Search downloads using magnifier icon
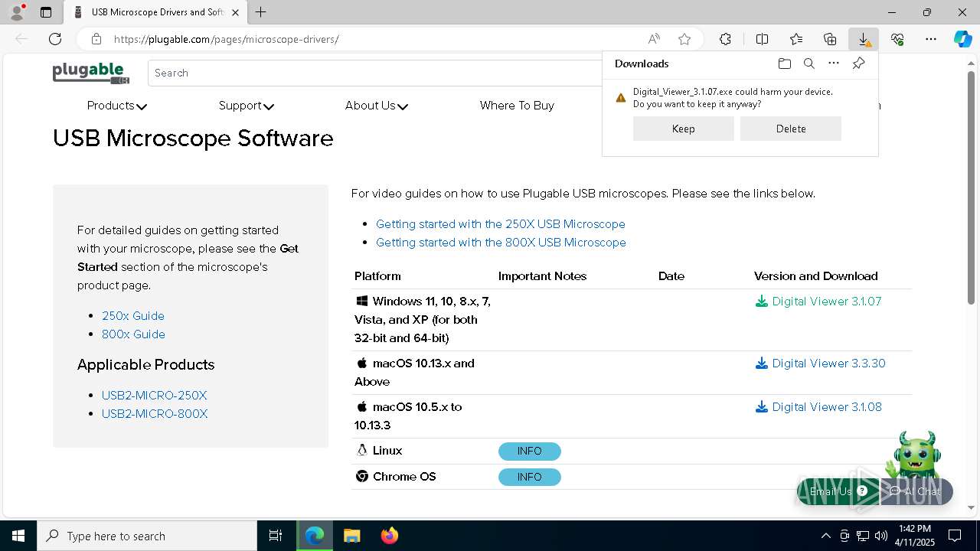 click(x=809, y=64)
